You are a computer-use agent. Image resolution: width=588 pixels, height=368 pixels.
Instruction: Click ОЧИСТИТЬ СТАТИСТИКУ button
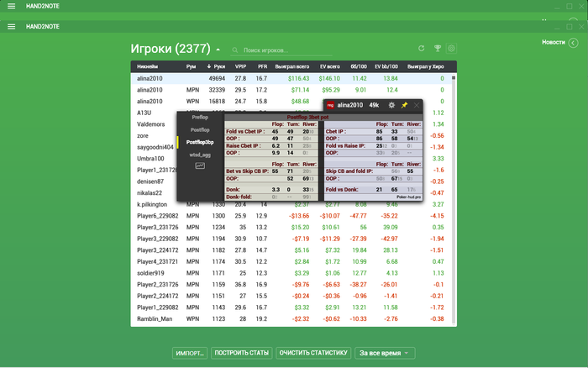point(313,353)
